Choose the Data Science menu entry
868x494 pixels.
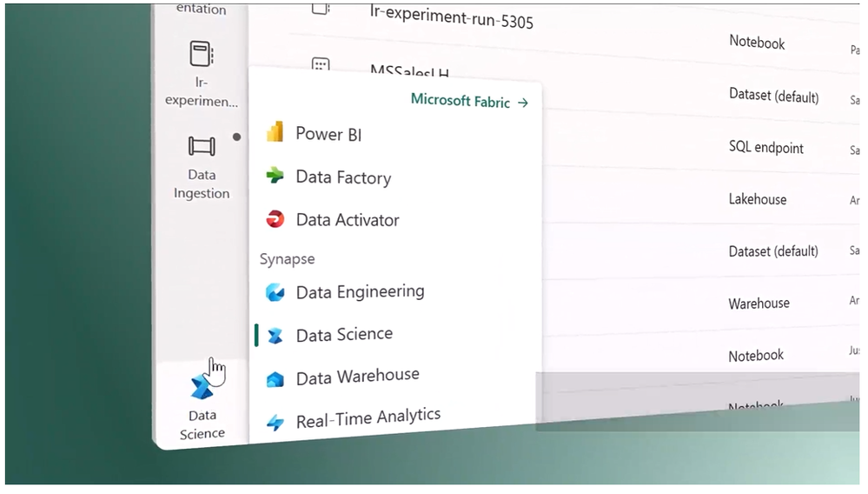pos(344,335)
